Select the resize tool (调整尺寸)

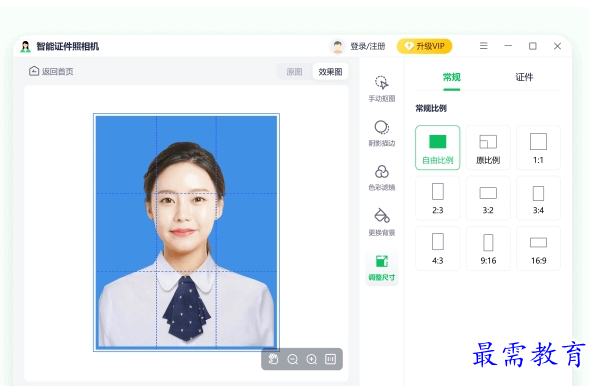click(381, 268)
